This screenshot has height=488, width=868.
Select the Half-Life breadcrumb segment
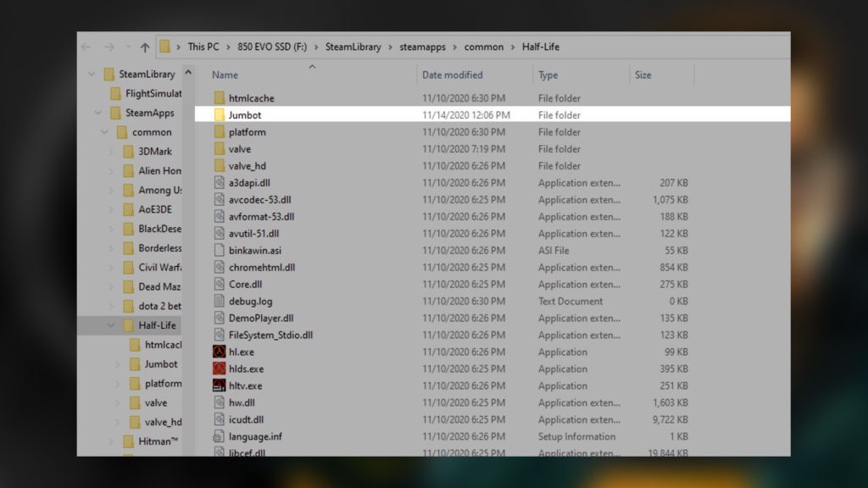(541, 47)
